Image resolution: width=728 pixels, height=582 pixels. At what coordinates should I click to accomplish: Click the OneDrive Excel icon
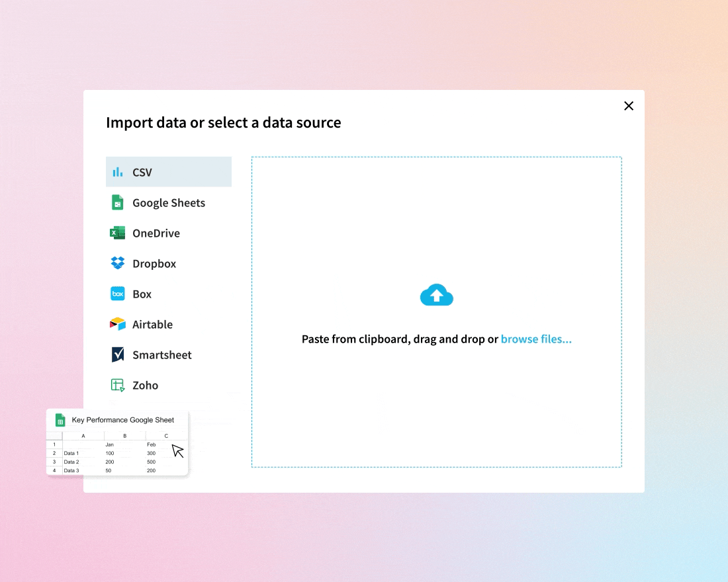(x=117, y=233)
